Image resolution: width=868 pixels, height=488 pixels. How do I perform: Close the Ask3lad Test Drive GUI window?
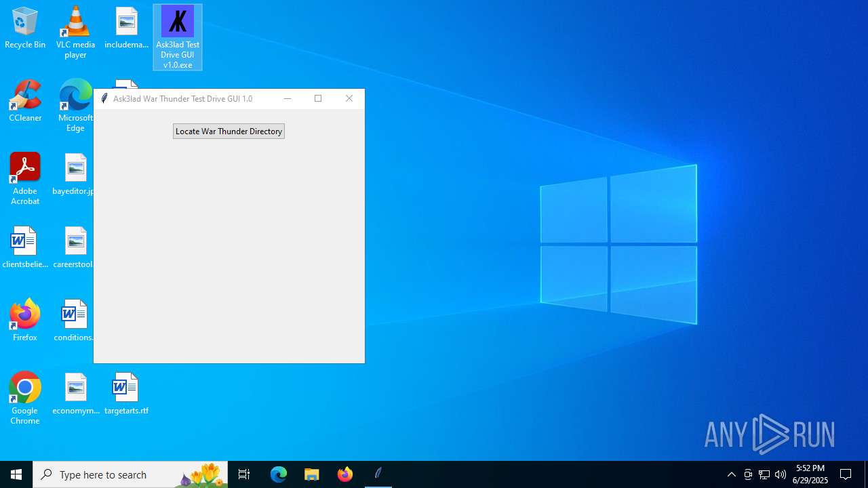(x=349, y=98)
